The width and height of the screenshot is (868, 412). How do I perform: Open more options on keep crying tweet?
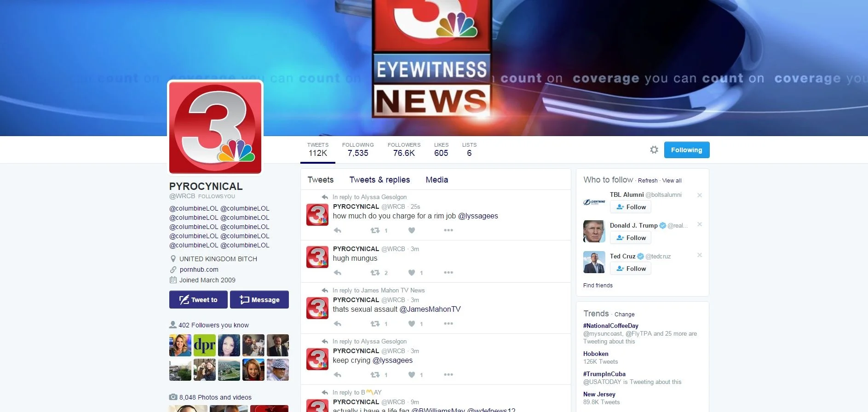click(448, 375)
